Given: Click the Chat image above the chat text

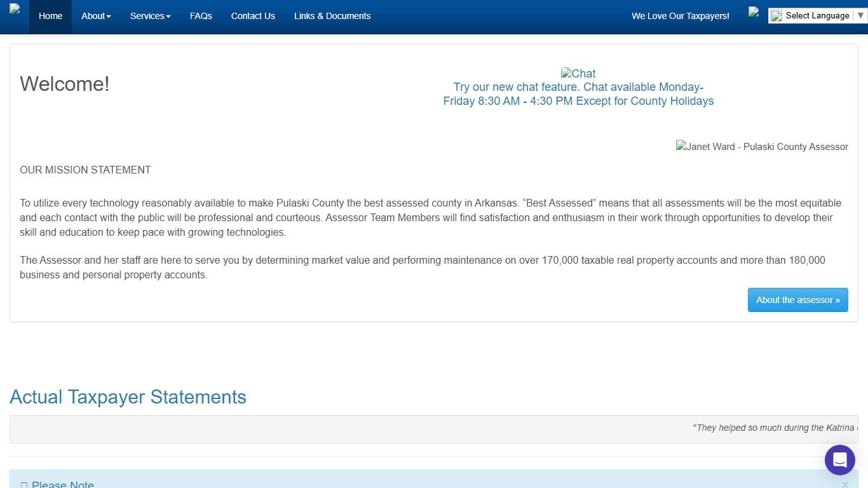Looking at the screenshot, I should click(x=578, y=74).
